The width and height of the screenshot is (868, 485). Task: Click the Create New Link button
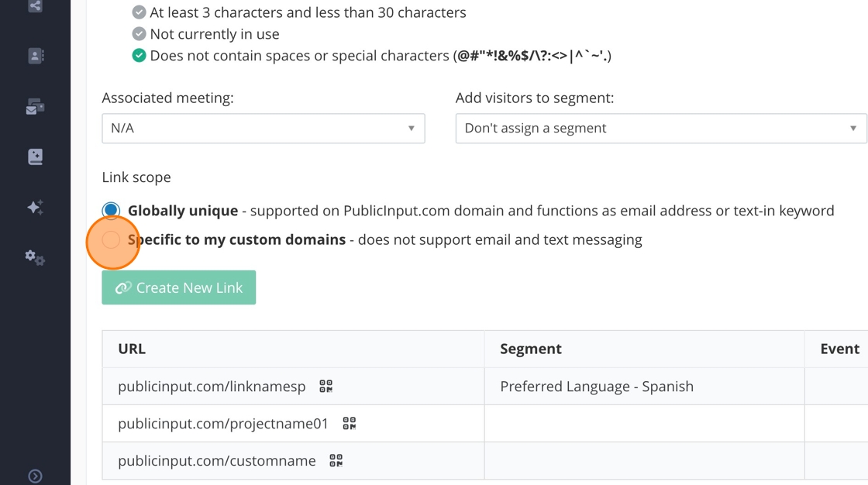(x=178, y=287)
